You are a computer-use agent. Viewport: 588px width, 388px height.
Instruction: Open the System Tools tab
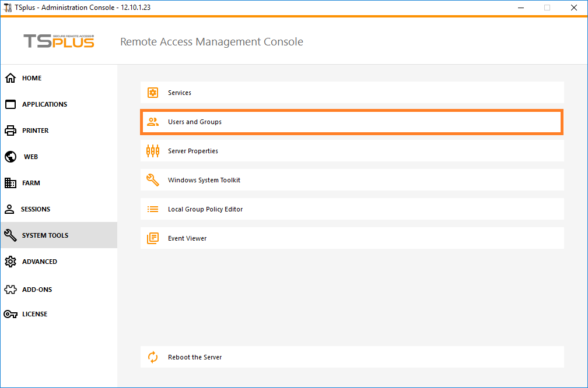point(45,235)
